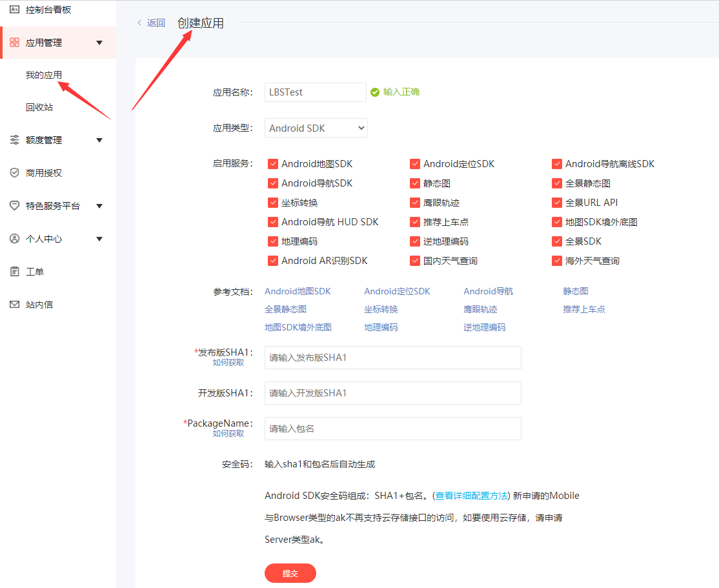
Task: Open 个人中心 using its person icon
Action: click(x=14, y=238)
